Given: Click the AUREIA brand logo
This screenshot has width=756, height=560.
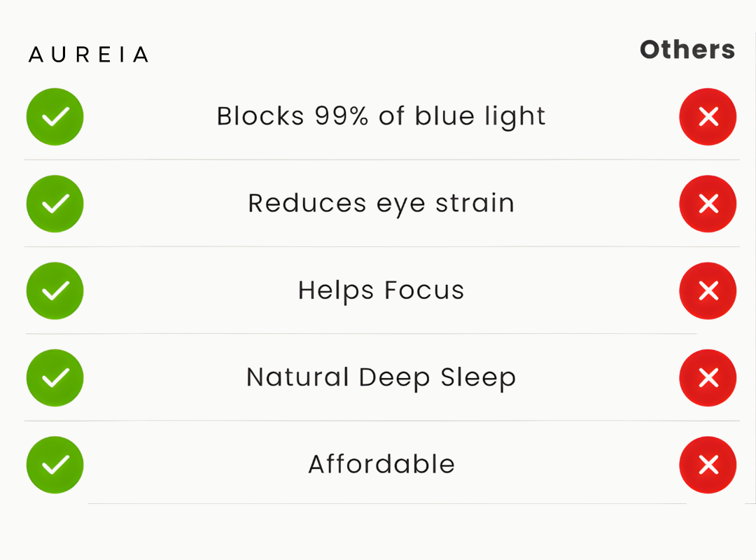Looking at the screenshot, I should click(88, 55).
